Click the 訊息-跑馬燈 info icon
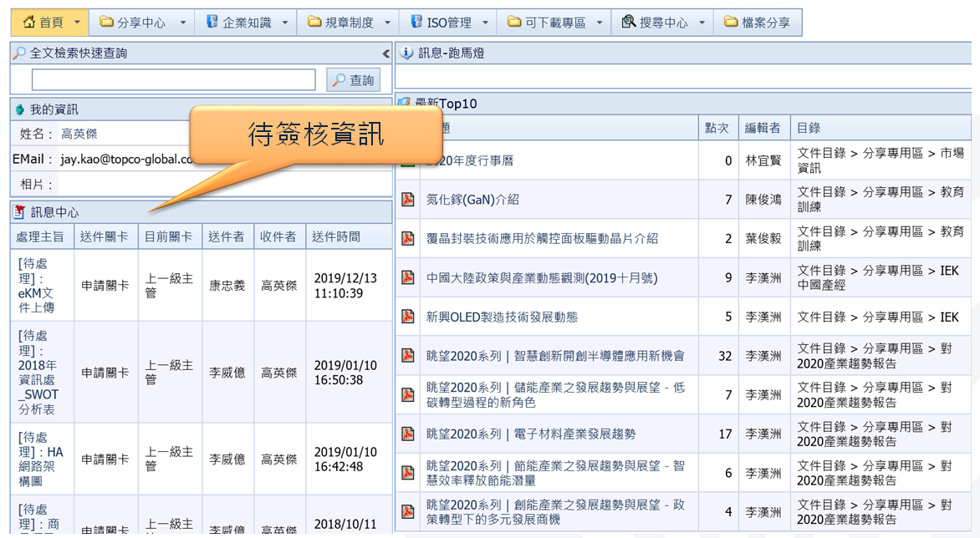980x538 pixels. pos(407,53)
